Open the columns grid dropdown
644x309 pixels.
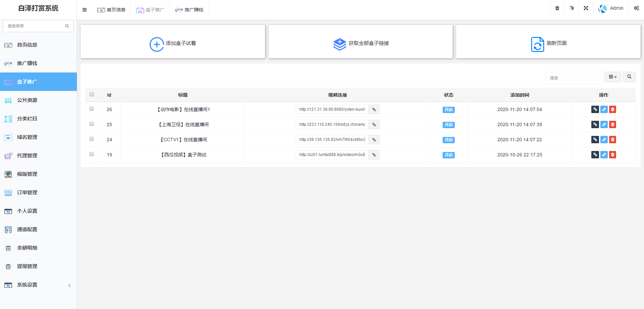coord(613,77)
